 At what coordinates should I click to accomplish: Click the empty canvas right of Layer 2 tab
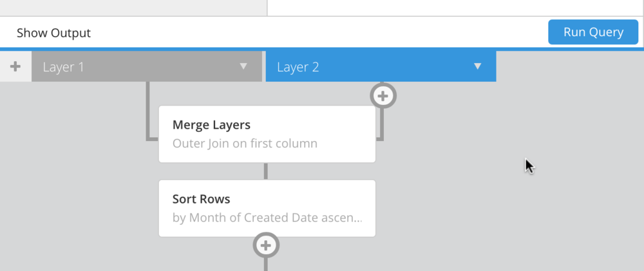[x=570, y=66]
